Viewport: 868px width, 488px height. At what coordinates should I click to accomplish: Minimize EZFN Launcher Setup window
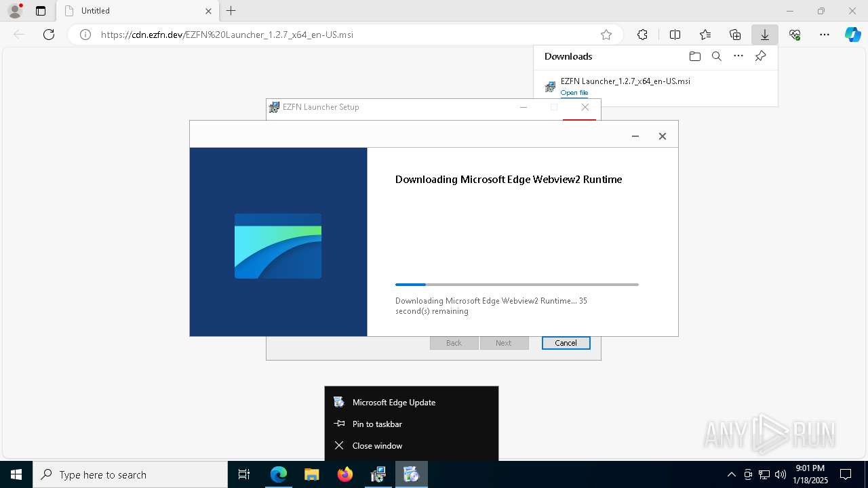coord(524,107)
